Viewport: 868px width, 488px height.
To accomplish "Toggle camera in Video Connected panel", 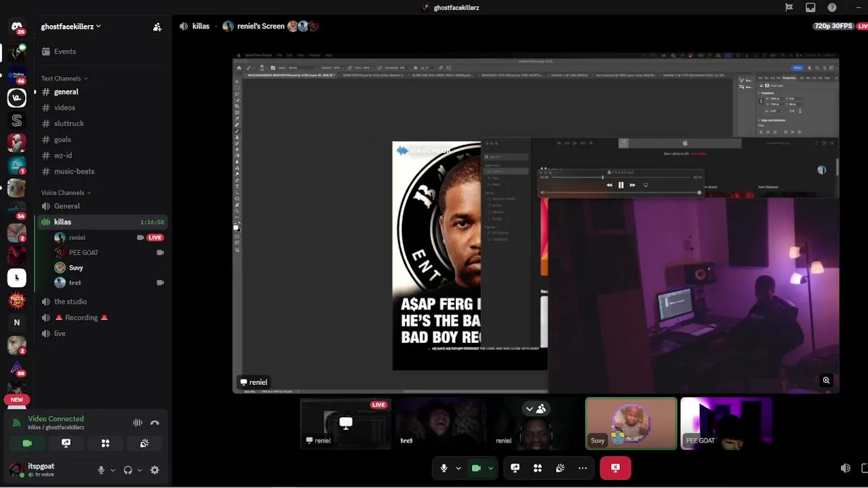I will tap(26, 443).
